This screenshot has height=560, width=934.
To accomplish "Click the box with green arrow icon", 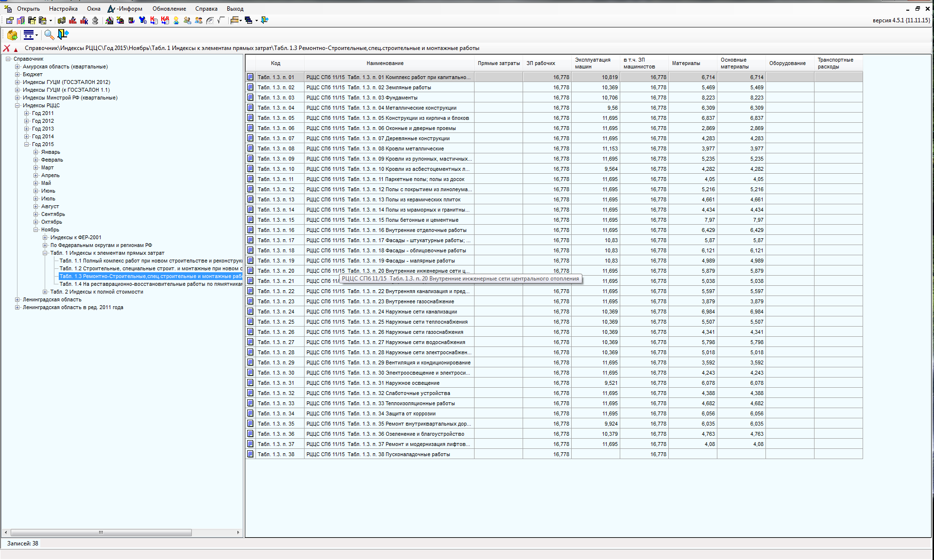I will point(12,35).
